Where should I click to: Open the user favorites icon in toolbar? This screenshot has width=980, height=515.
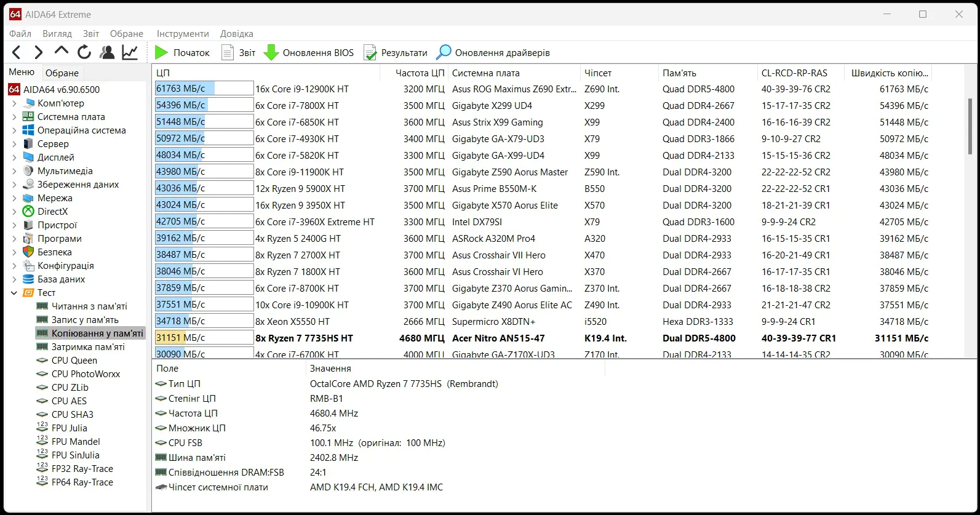coord(107,53)
